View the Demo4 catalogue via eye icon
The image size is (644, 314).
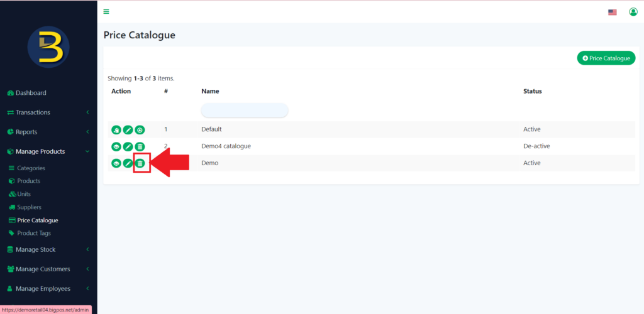pos(116,146)
